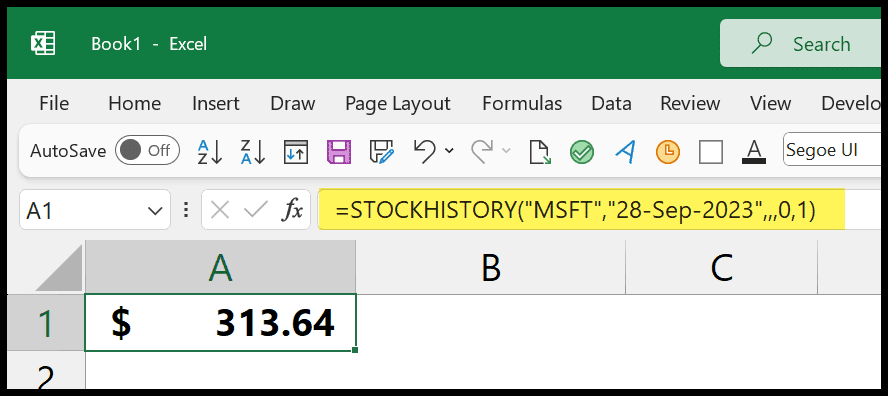The height and width of the screenshot is (396, 888).
Task: Click the freeze panes toolbar icon
Action: click(296, 152)
